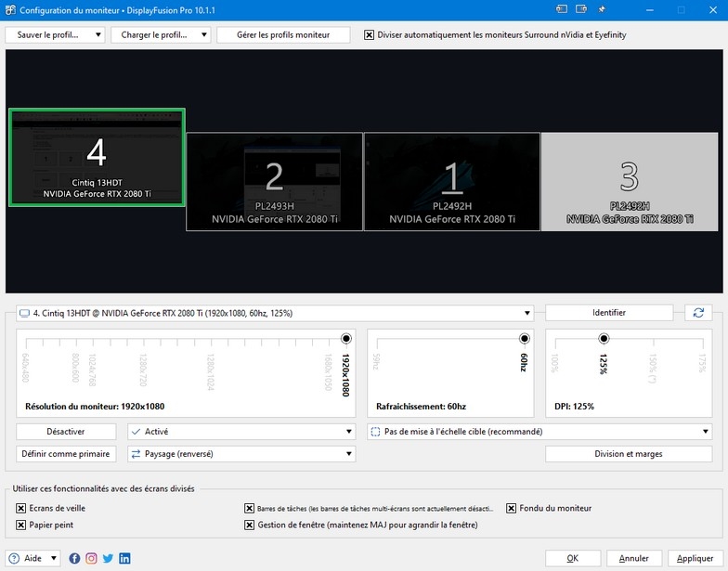Set resolution slider to 1680x1050 tick

click(330, 344)
